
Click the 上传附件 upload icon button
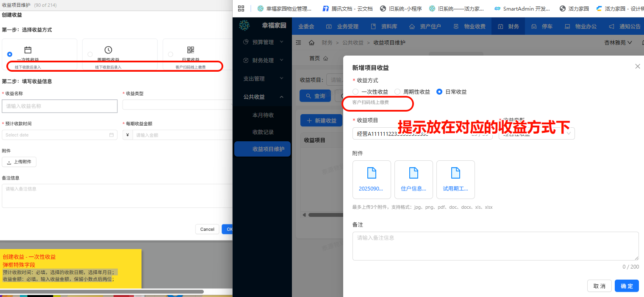(x=19, y=162)
